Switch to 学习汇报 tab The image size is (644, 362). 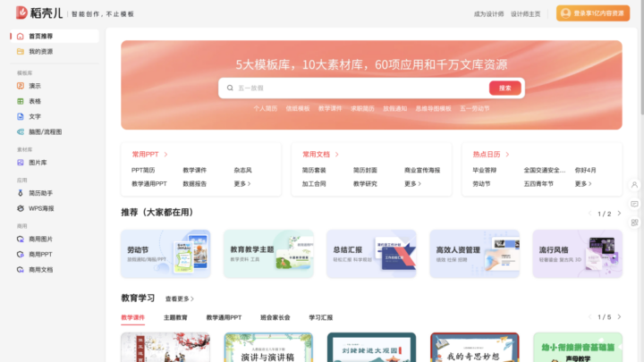click(x=321, y=317)
